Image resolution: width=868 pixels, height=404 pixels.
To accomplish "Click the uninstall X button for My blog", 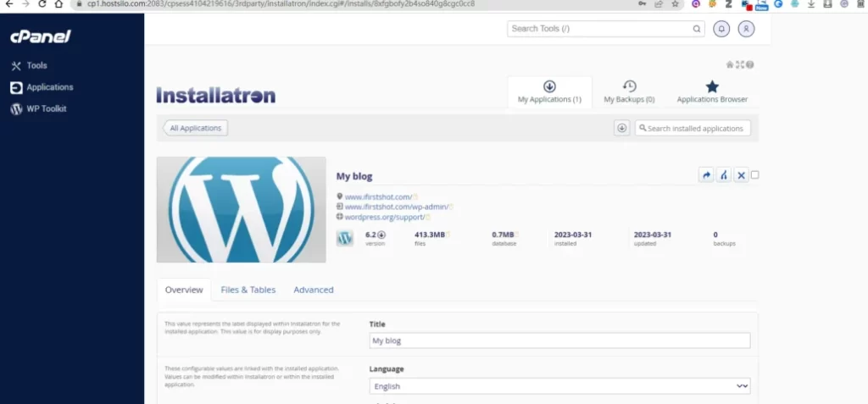I will point(741,174).
